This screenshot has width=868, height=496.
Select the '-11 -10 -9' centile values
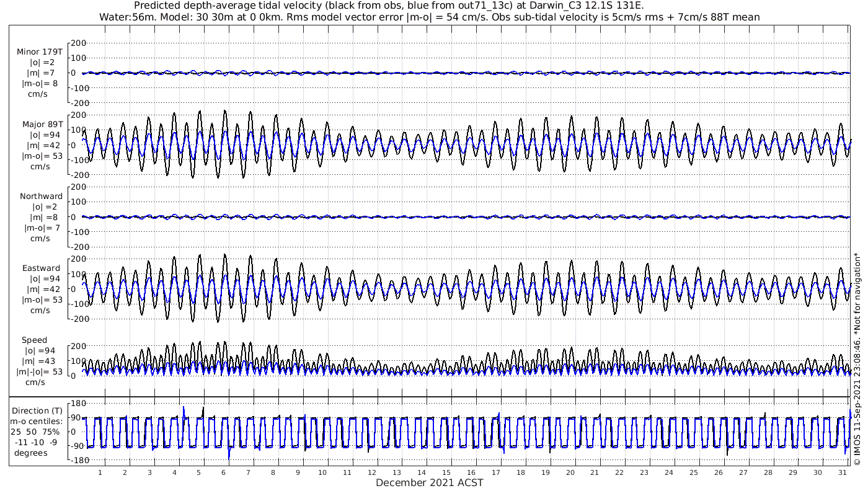[x=36, y=442]
